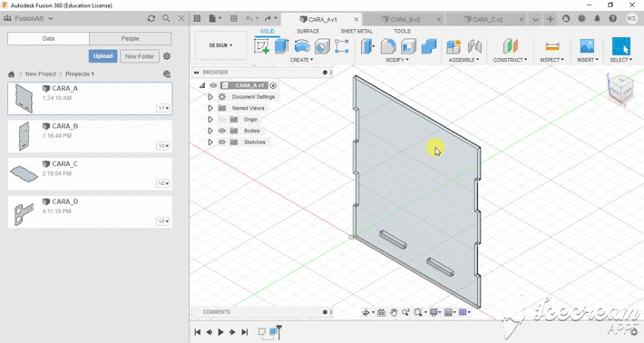Toggle visibility of Bodies folder
Viewport: 644px width, 343px height.
[222, 131]
